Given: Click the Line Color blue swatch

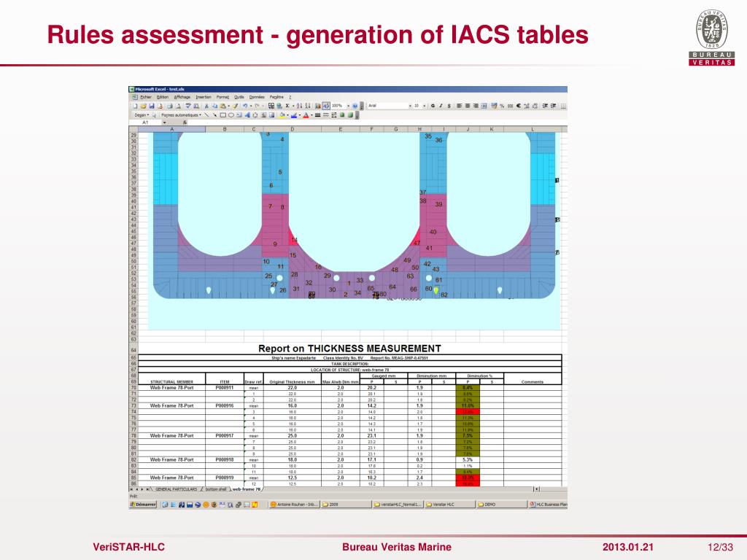Looking at the screenshot, I should tap(294, 115).
